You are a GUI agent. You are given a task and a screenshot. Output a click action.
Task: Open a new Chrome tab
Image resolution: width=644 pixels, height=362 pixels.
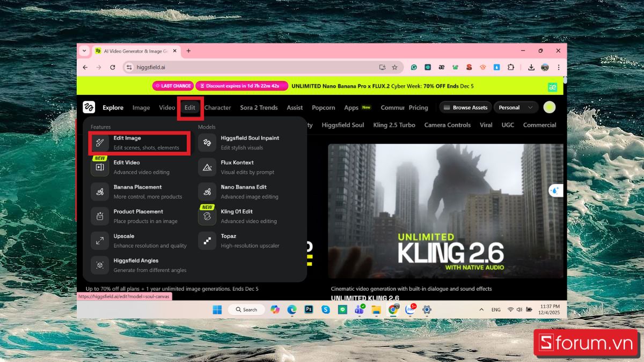pos(188,51)
